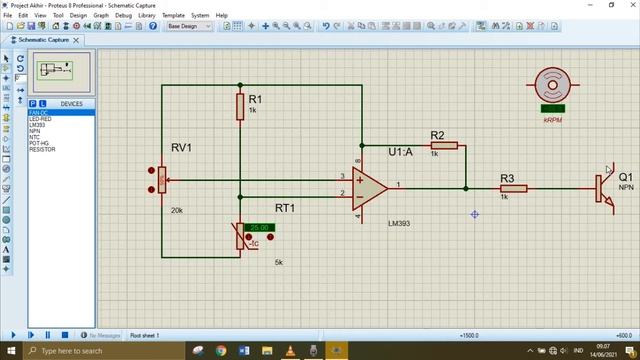Close the Schematic Capture tab
Screen dimensions: 640x360
(76, 40)
